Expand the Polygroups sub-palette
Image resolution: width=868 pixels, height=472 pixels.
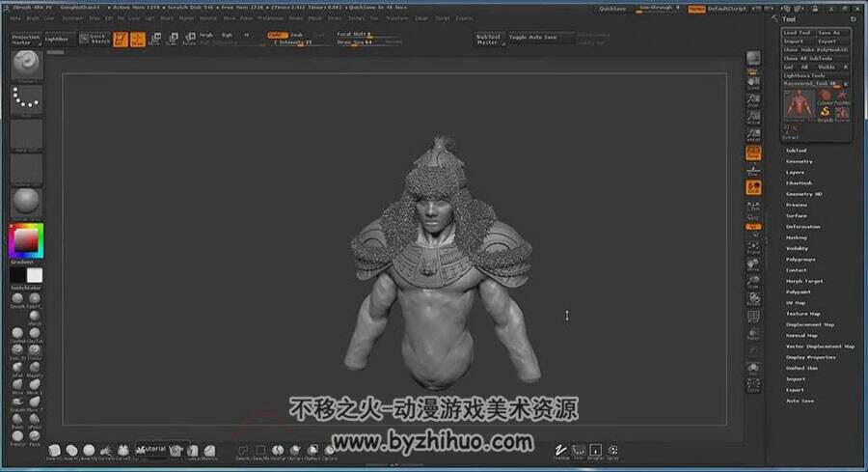coord(800,260)
